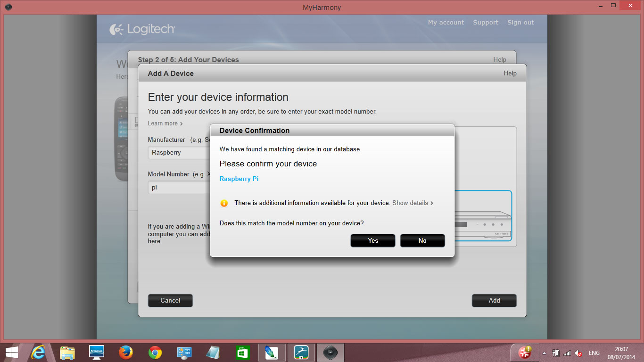Open the Learn more link
Image resolution: width=644 pixels, height=362 pixels.
tap(165, 123)
